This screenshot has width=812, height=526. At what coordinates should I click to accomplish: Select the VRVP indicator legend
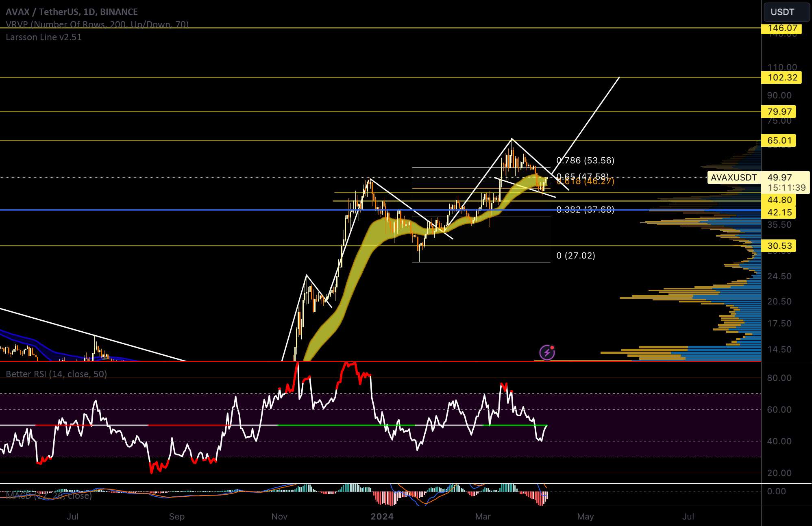(x=97, y=24)
